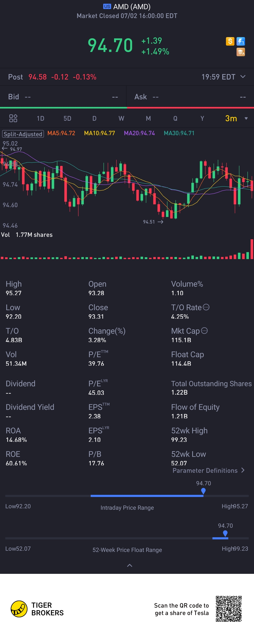
Task: Tap the orange stacked-layers badge icon
Action: click(241, 52)
